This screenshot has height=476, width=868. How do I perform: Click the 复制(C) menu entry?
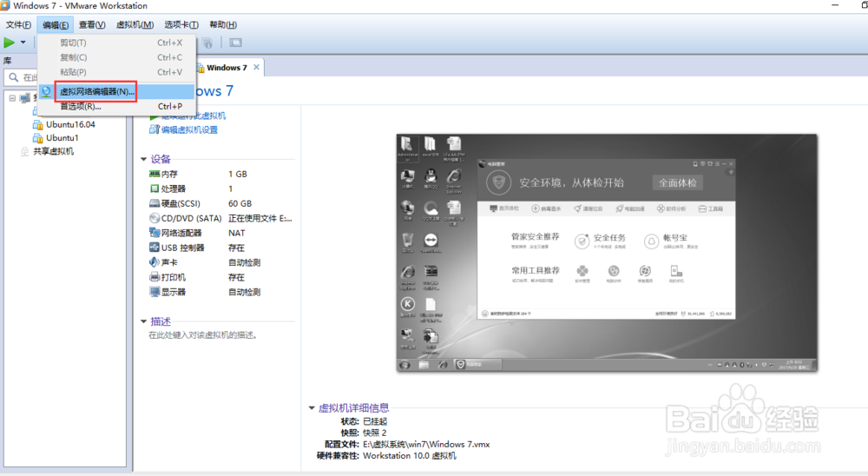click(x=117, y=57)
